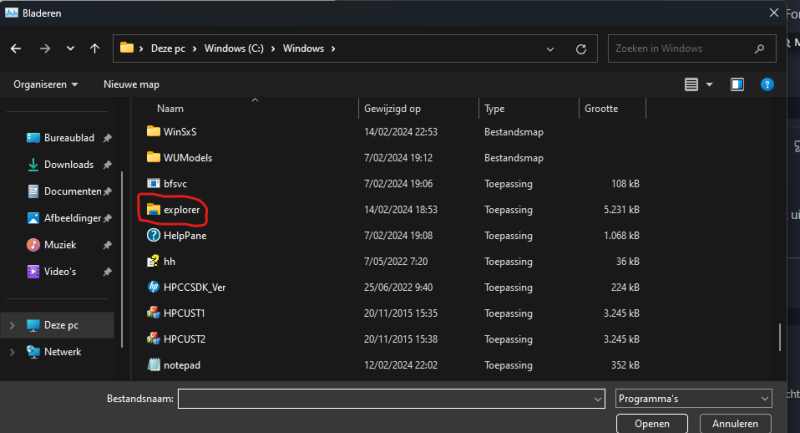Image resolution: width=800 pixels, height=433 pixels.
Task: Open the WinSxS folder
Action: [x=180, y=132]
